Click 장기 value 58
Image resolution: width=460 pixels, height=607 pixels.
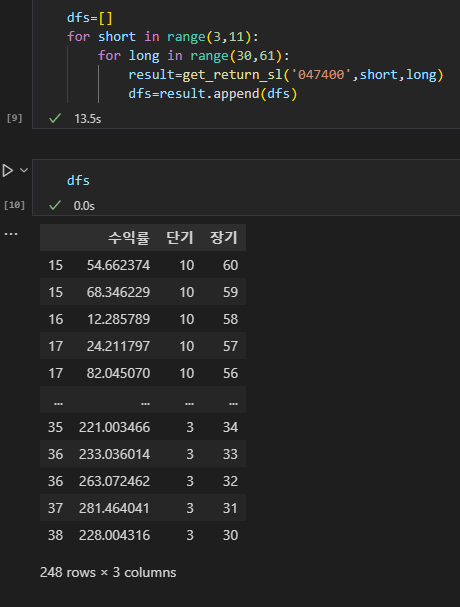point(230,319)
